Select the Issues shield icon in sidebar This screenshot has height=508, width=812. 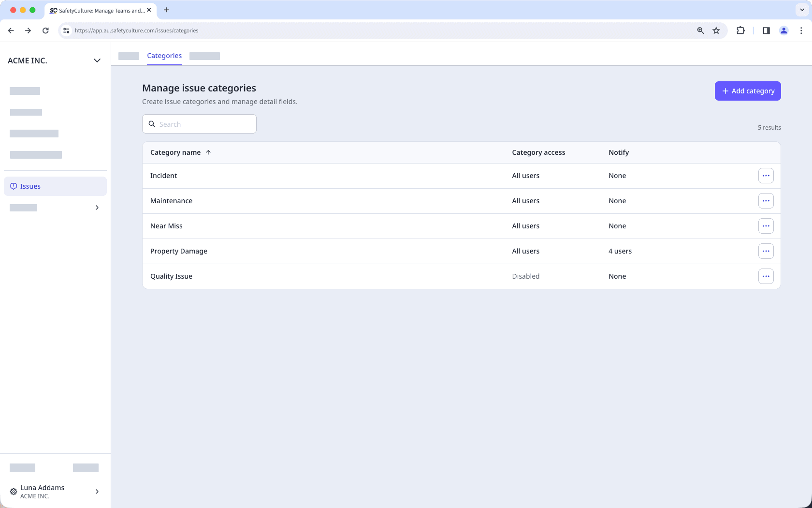[x=13, y=186]
